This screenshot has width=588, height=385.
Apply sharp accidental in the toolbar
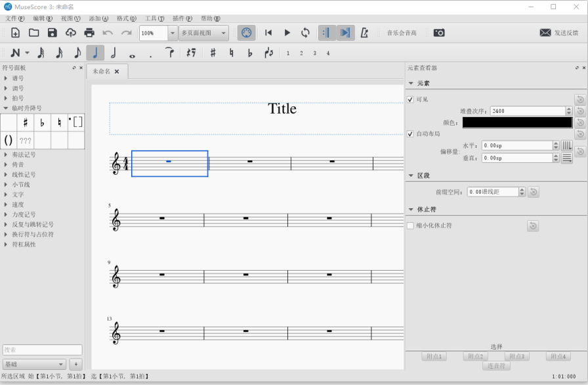[213, 53]
